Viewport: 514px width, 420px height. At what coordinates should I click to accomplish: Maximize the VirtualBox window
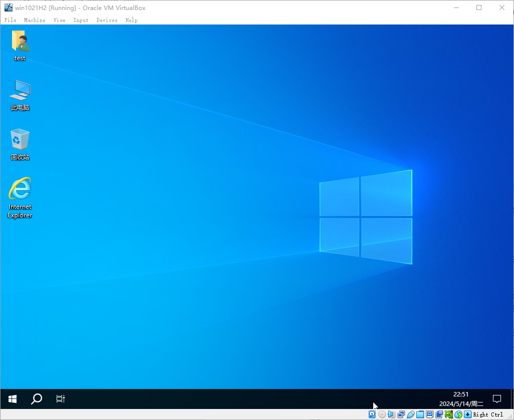[479, 8]
